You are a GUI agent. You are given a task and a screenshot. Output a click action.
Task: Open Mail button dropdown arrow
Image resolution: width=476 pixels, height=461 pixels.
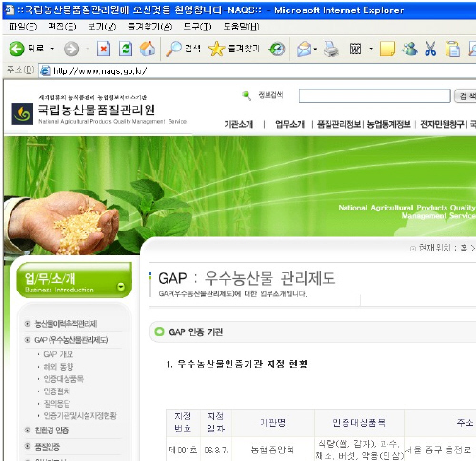[x=315, y=50]
